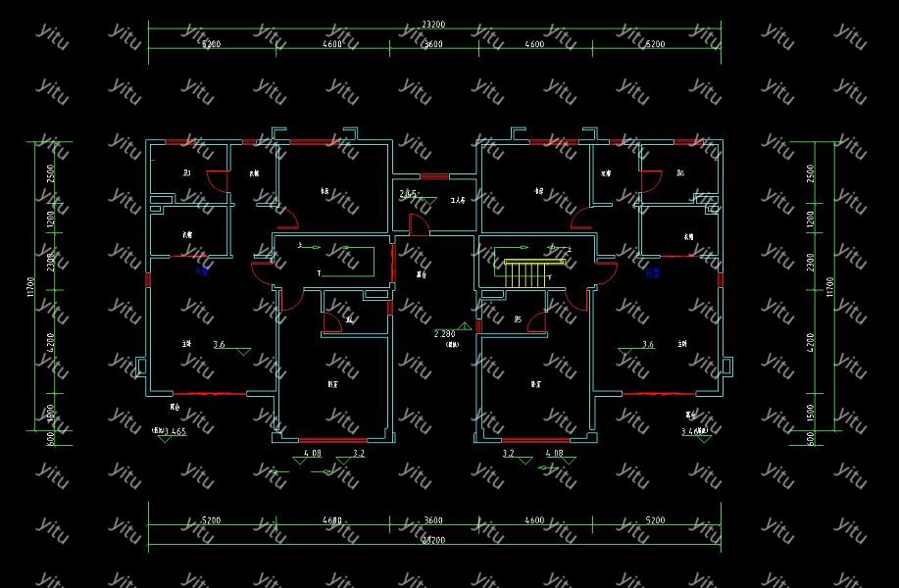Click the 23200 total above the plan
The height and width of the screenshot is (588, 899).
pyautogui.click(x=433, y=24)
